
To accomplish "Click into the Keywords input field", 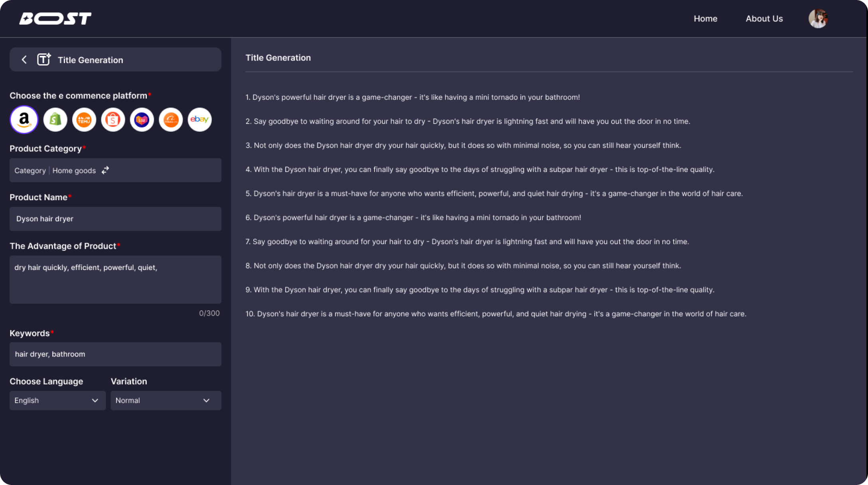I will (115, 354).
